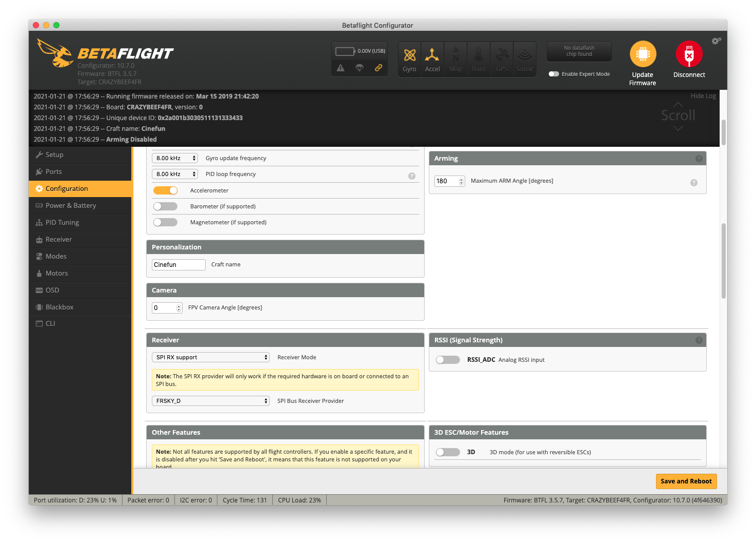Click No dataflash chip found indicator
The width and height of the screenshot is (756, 543).
[579, 51]
